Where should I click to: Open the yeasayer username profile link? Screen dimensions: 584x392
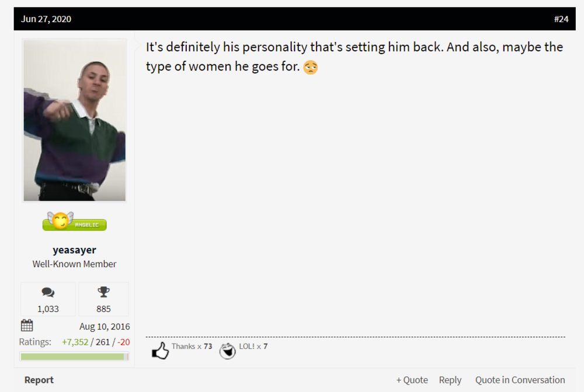[x=75, y=250]
